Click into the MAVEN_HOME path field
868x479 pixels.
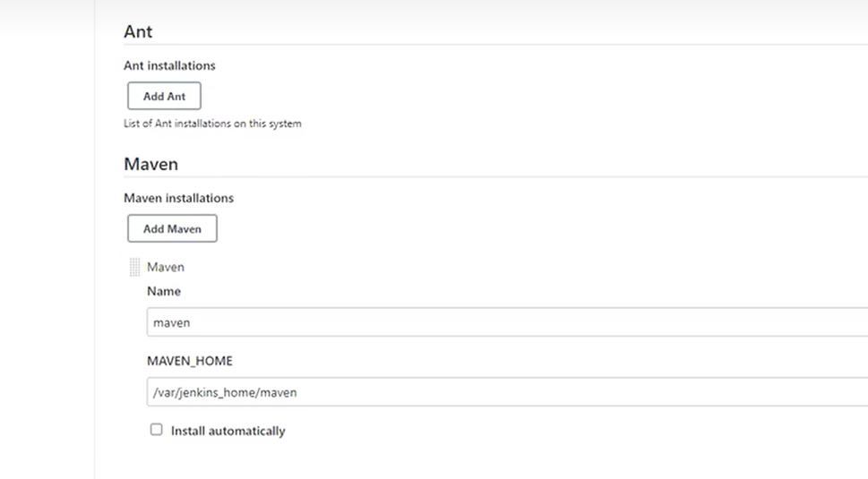click(x=506, y=392)
